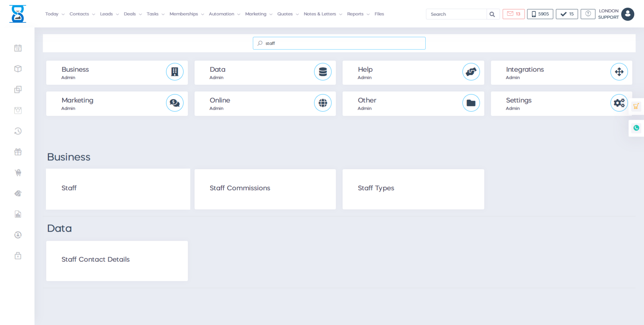Viewport: 644px width, 325px height.
Task: Open the calendar icon in left sidebar
Action: click(18, 48)
